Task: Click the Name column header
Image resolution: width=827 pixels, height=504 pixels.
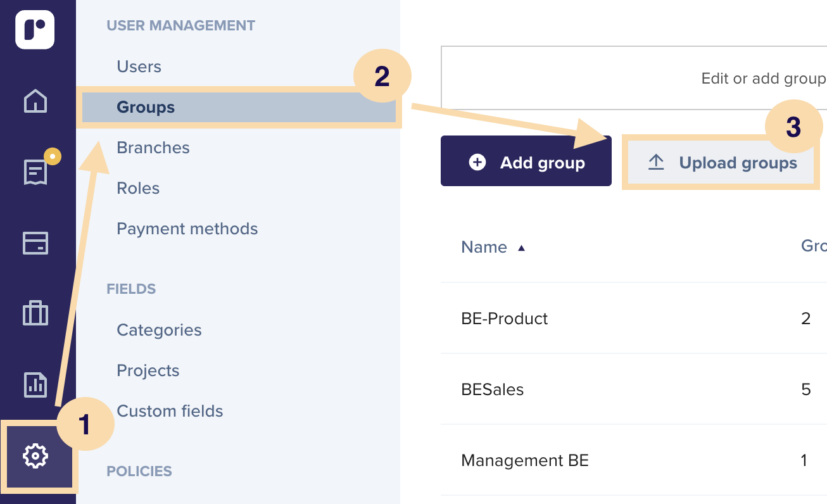Action: click(484, 247)
